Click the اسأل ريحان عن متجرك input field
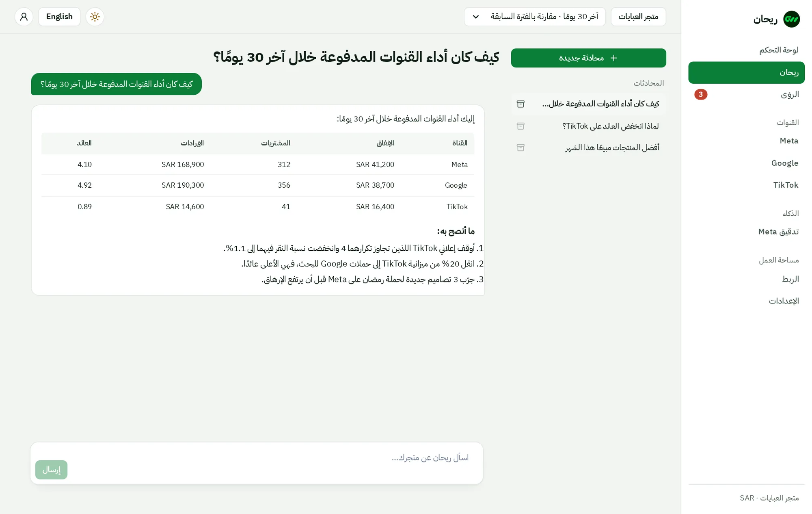 click(x=257, y=463)
